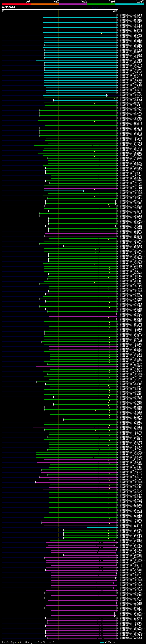Screen dimensions: 146x644
Task: Open label UniRef100_B4FKR0
Action: pos(131,93)
